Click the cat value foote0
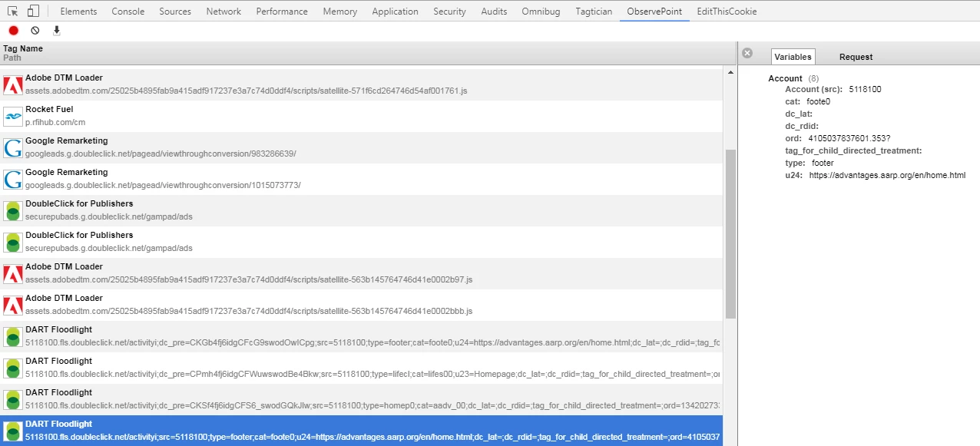The image size is (980, 446). pyautogui.click(x=818, y=101)
